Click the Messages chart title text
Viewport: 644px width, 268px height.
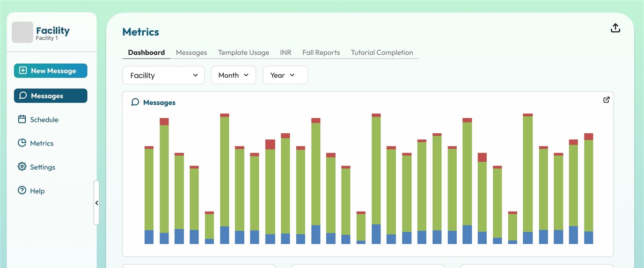(x=159, y=102)
